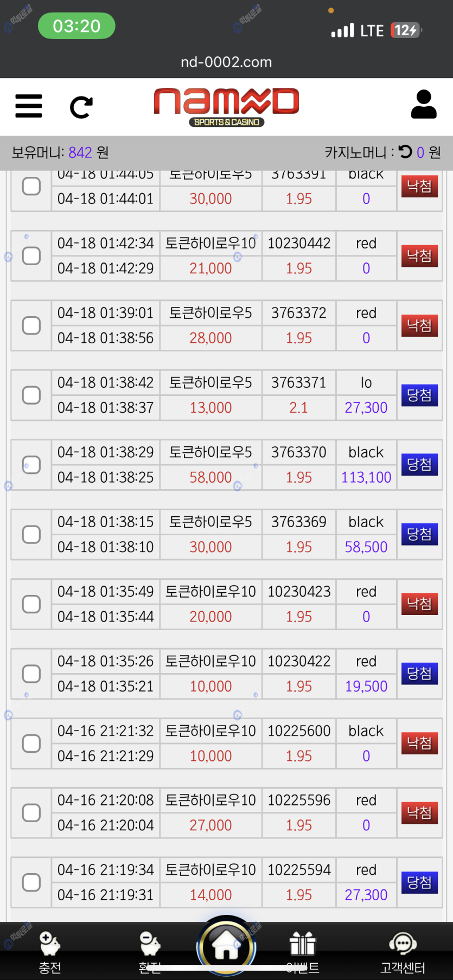Go to home via center button
Viewport: 453px width, 980px height.
(x=226, y=946)
